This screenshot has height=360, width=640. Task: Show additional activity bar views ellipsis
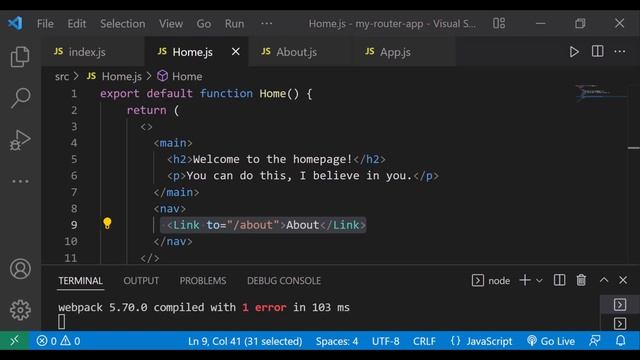(x=20, y=181)
